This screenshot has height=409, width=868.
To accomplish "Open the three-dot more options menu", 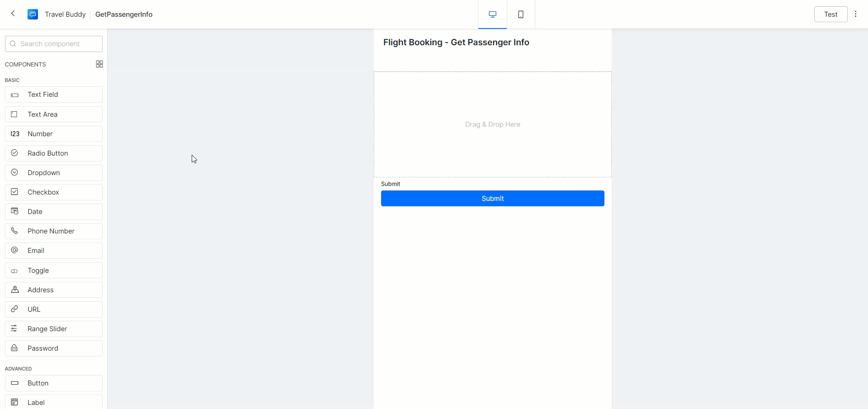I will (x=855, y=14).
